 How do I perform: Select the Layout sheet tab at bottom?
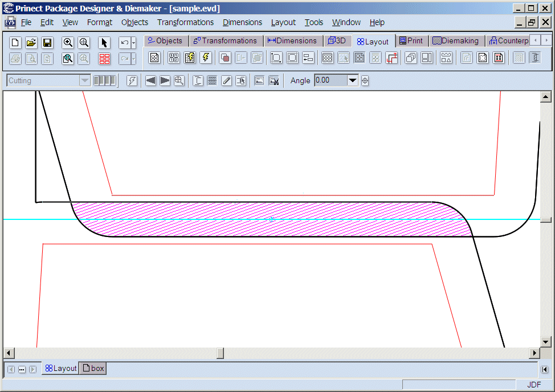click(x=60, y=368)
